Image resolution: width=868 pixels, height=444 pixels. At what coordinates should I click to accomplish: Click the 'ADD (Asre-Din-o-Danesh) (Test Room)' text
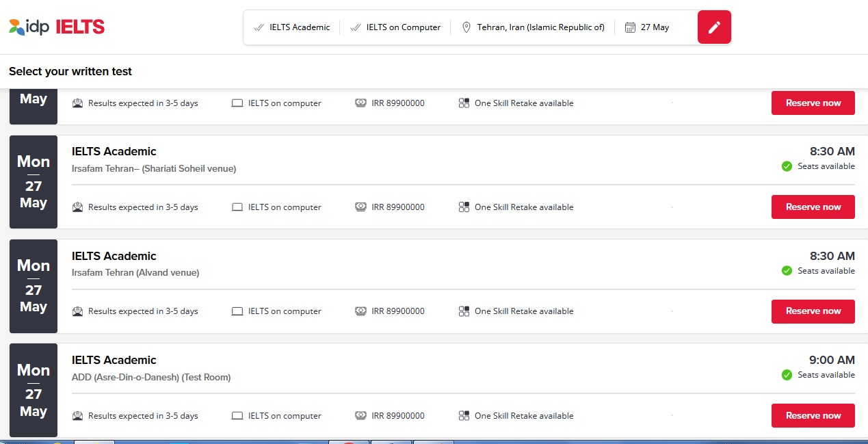151,377
